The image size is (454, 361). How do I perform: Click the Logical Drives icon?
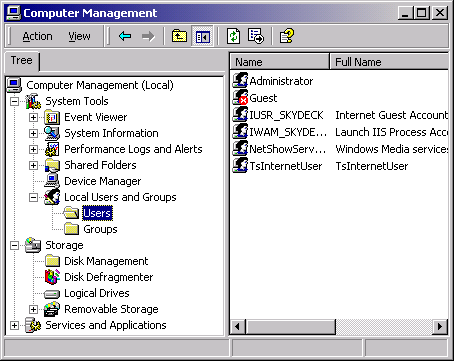click(x=52, y=294)
